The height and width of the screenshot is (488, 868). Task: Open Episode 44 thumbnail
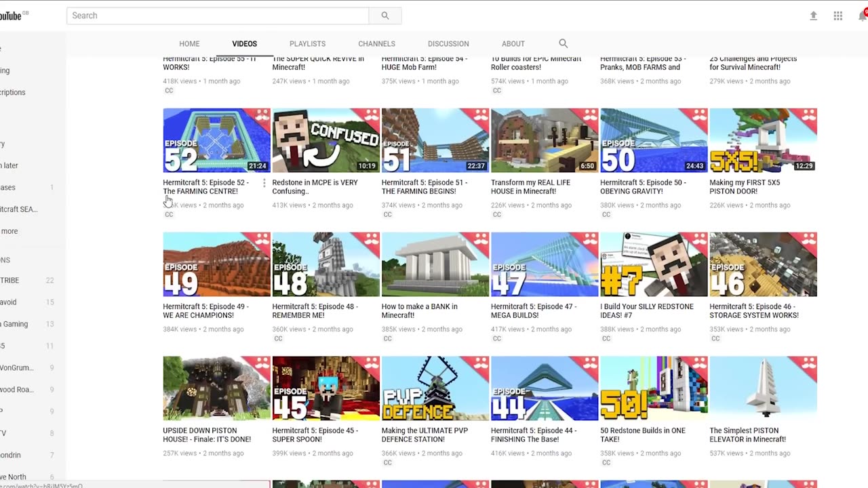(x=544, y=388)
